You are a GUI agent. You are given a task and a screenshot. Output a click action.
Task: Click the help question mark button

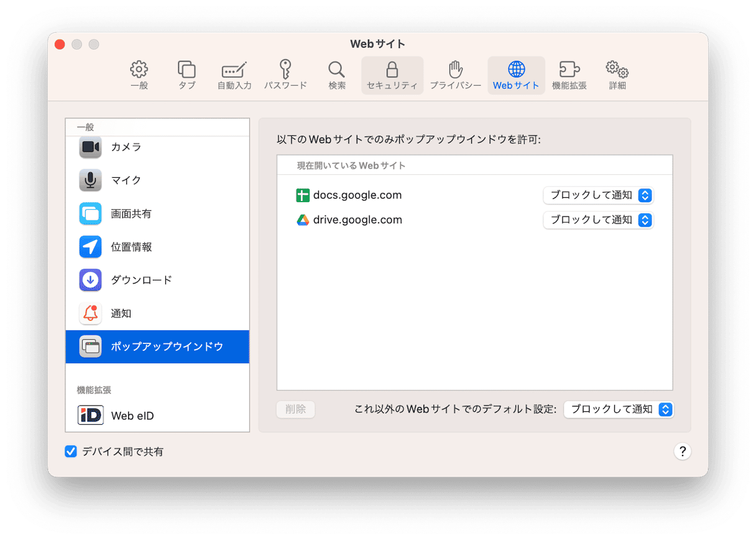[x=682, y=452]
